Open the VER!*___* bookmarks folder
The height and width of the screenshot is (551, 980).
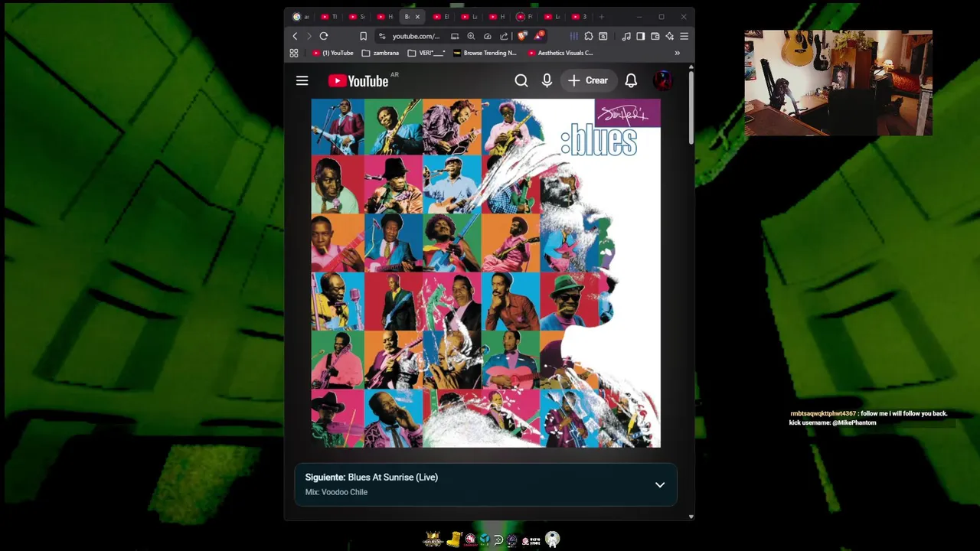pyautogui.click(x=426, y=53)
